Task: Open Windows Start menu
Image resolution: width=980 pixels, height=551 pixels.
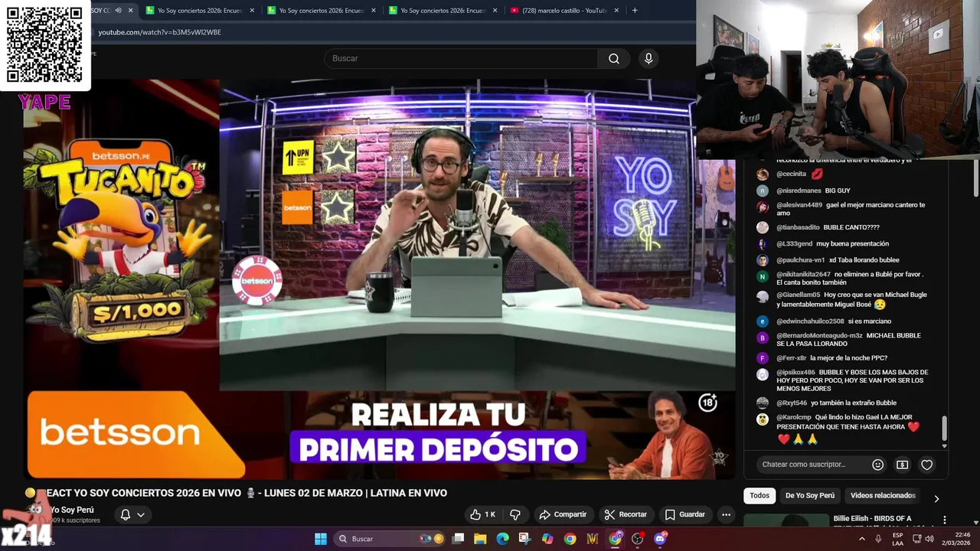Action: 321,539
